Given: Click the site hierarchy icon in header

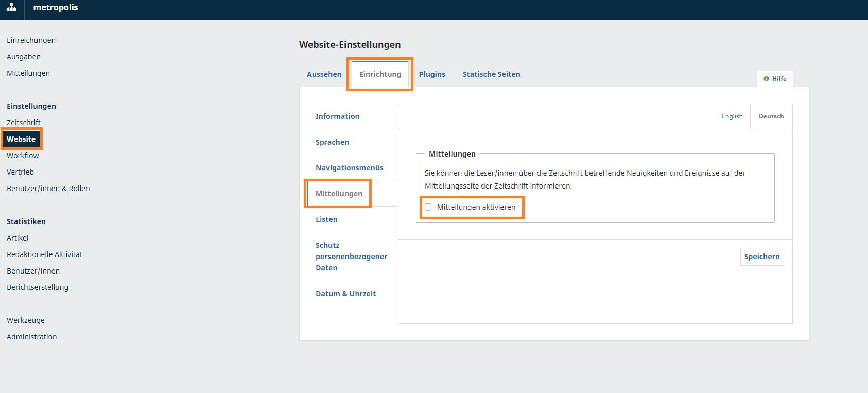Looking at the screenshot, I should [11, 7].
